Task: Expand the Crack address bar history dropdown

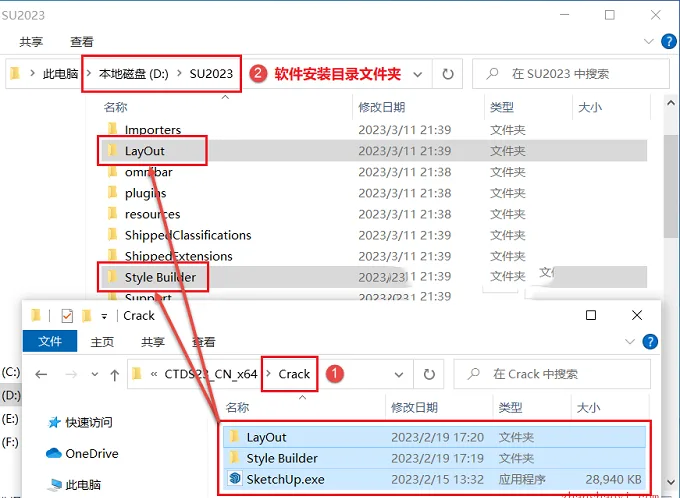Action: coord(399,374)
